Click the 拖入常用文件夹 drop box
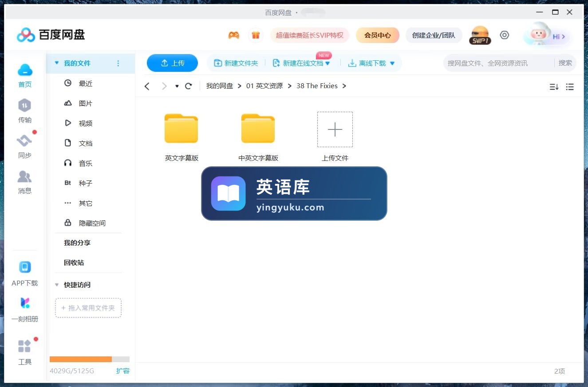 88,308
